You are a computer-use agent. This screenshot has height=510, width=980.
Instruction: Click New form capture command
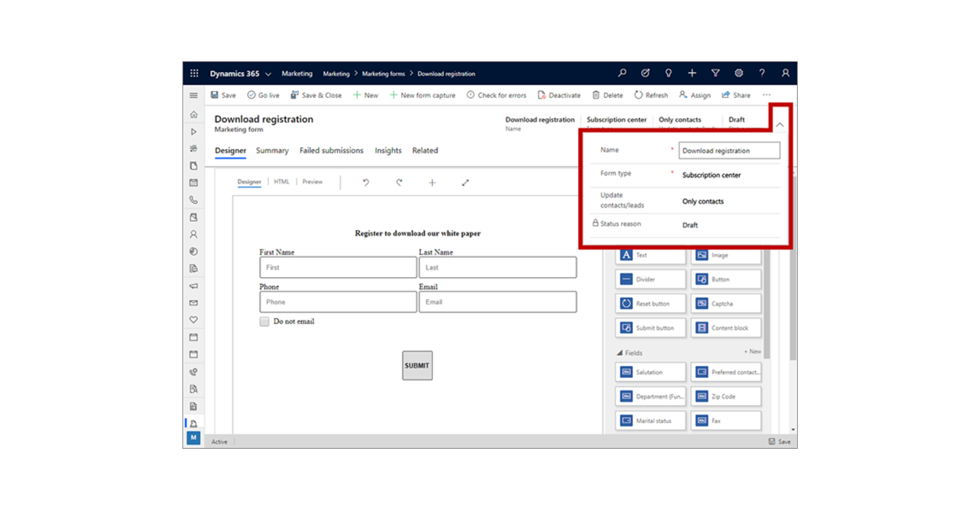[x=423, y=95]
